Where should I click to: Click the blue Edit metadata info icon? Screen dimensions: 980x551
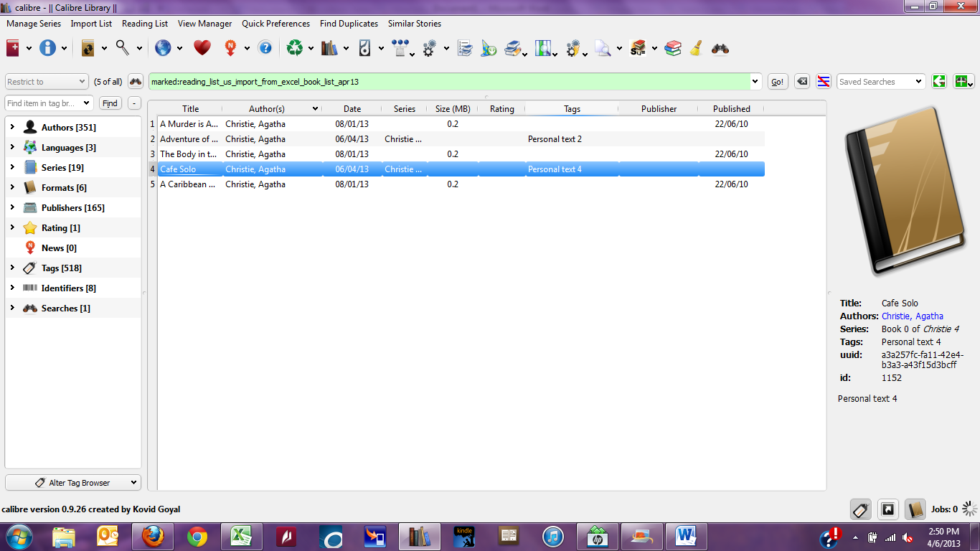pyautogui.click(x=47, y=48)
